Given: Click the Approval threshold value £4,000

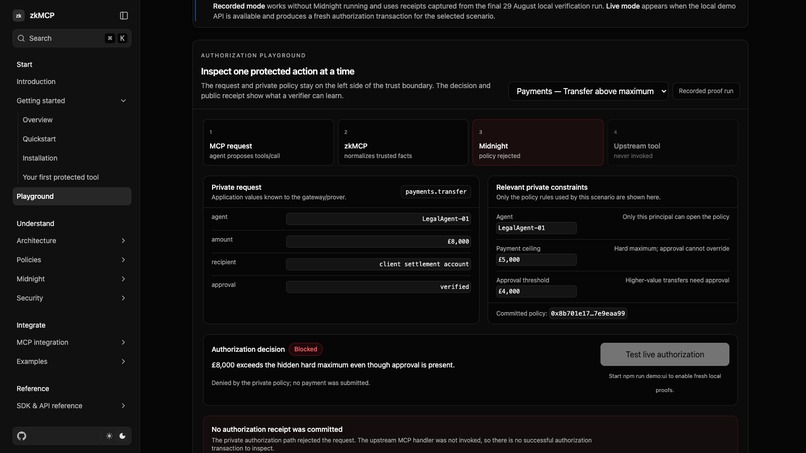Looking at the screenshot, I should 536,292.
